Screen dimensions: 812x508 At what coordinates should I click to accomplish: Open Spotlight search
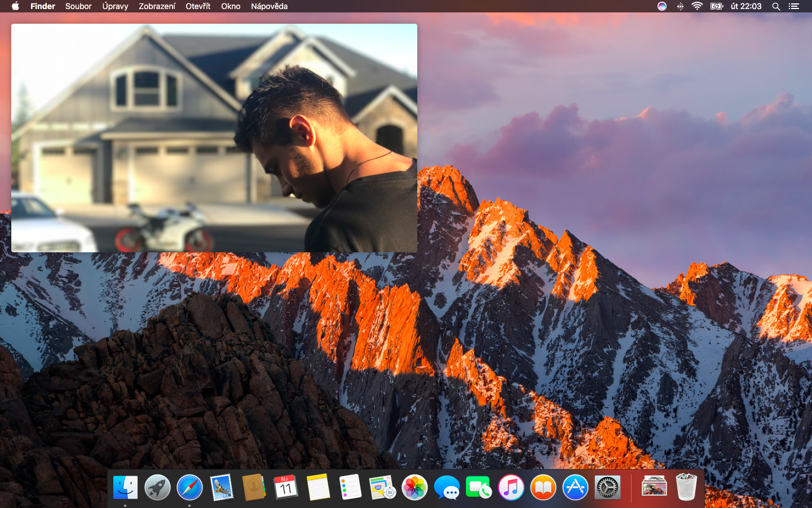[776, 6]
